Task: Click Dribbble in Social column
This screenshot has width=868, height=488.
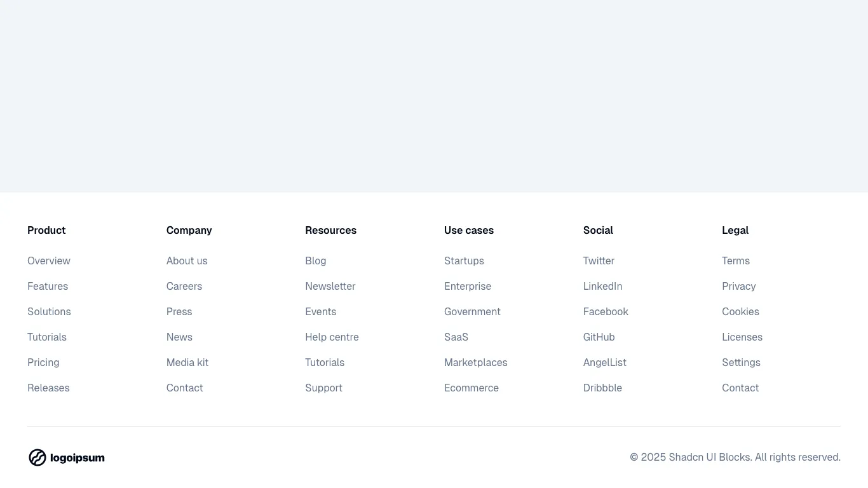Action: click(602, 388)
